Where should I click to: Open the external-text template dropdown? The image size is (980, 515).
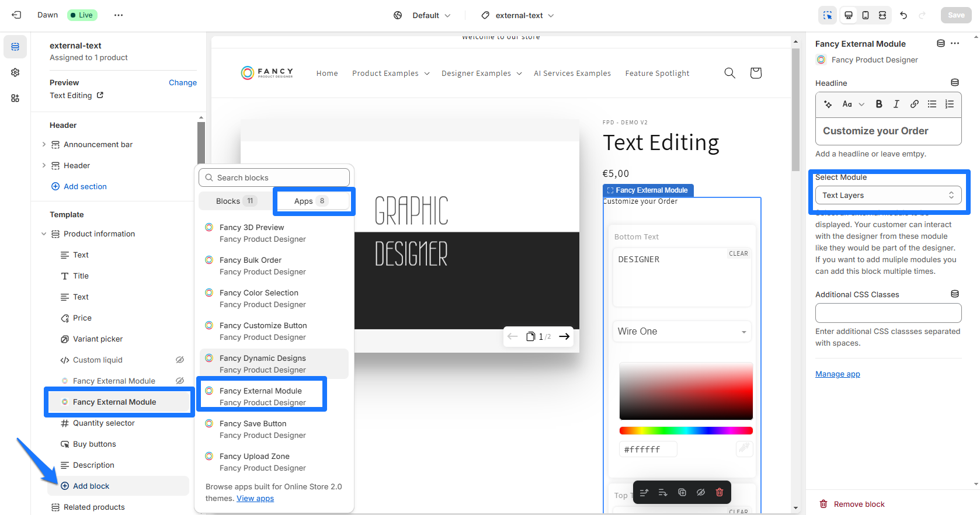(x=517, y=15)
